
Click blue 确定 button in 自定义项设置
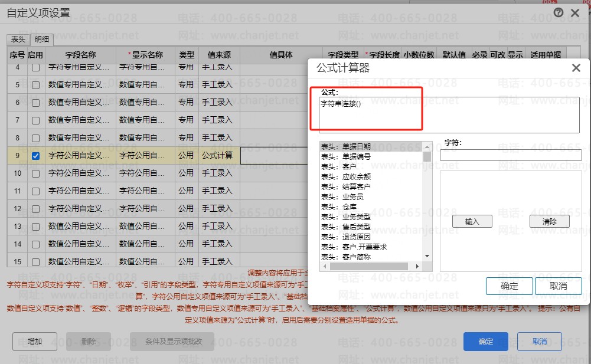pyautogui.click(x=486, y=342)
